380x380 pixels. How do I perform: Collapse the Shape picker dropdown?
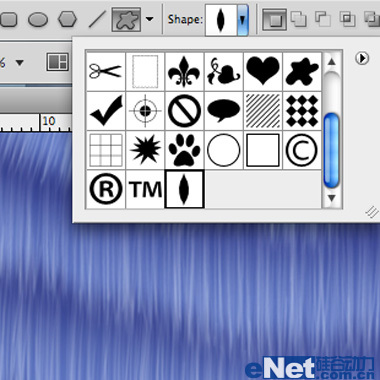243,20
